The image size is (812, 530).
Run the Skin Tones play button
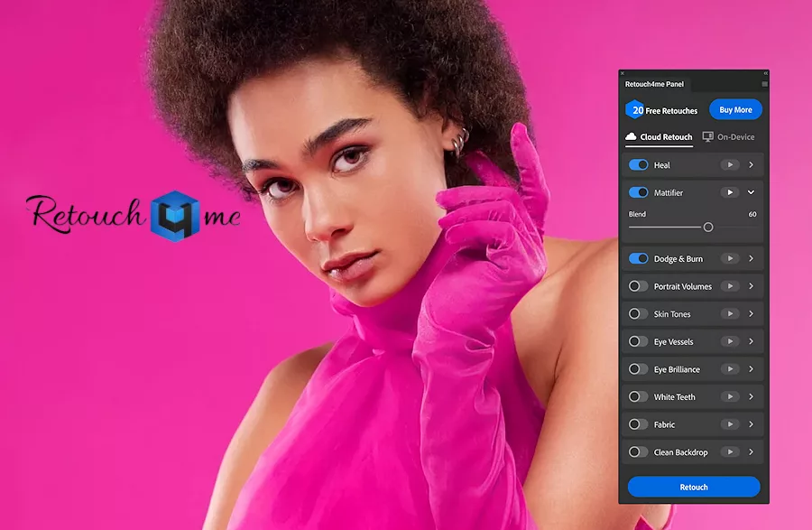pos(730,314)
